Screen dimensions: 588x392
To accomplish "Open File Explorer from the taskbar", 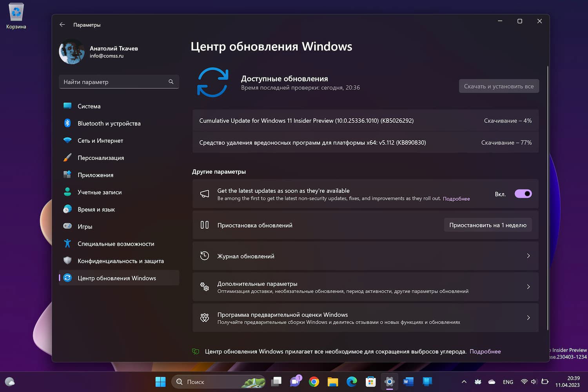I will [333, 382].
